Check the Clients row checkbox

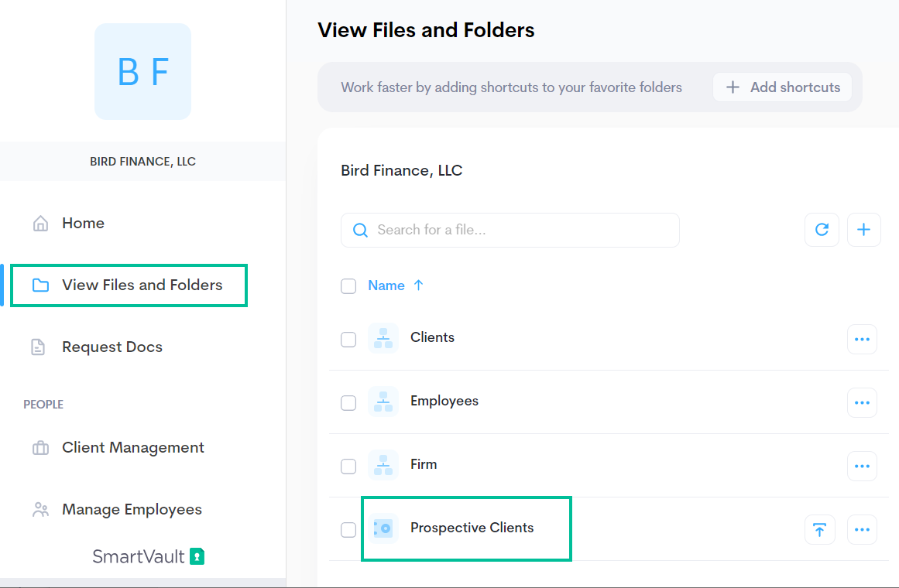pos(348,340)
